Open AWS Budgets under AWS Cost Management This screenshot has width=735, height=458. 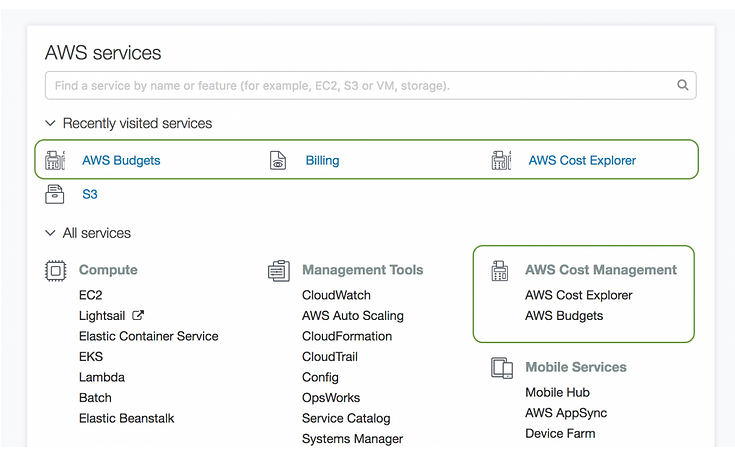(x=564, y=316)
